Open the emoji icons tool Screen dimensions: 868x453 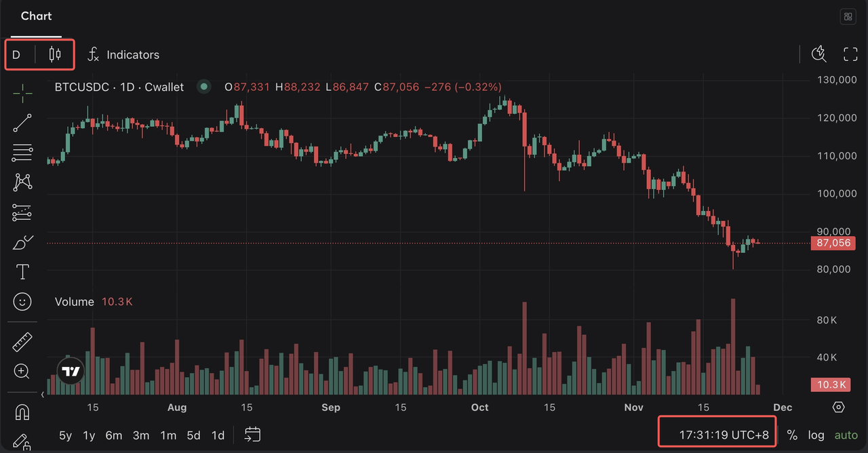click(x=22, y=302)
